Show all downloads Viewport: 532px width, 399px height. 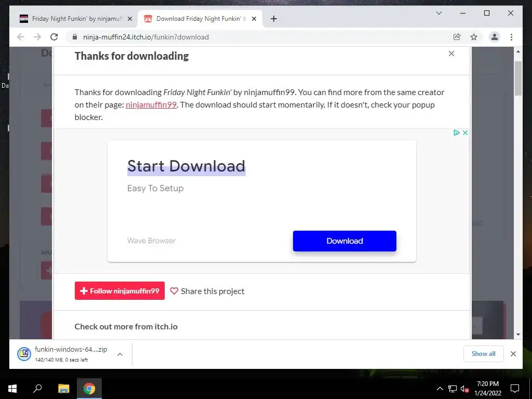pos(484,353)
